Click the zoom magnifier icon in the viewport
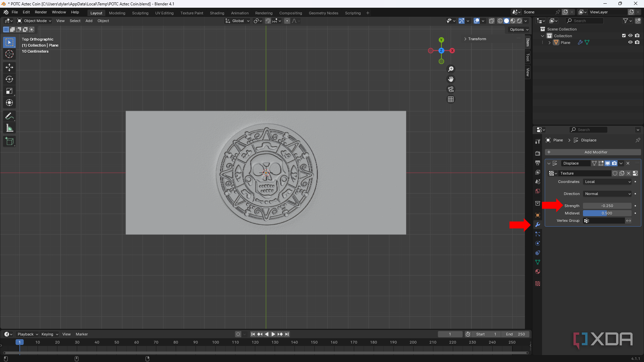Viewport: 644px width, 362px height. (x=451, y=69)
